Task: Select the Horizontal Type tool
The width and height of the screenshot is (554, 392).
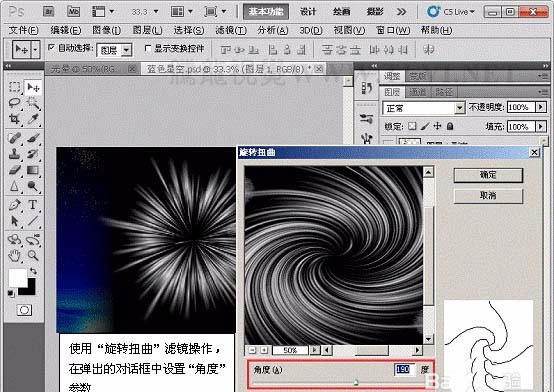Action: click(x=33, y=205)
